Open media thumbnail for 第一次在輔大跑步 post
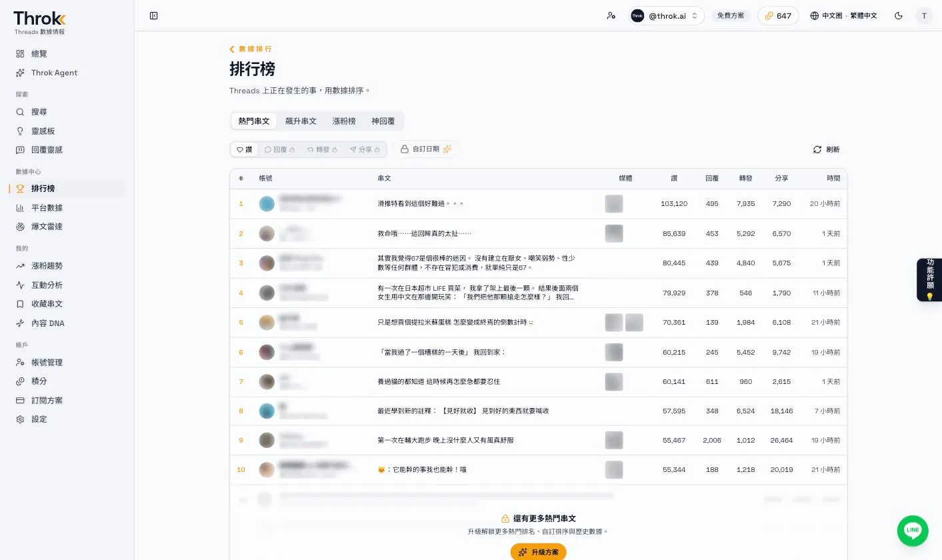The image size is (942, 560). pos(614,440)
